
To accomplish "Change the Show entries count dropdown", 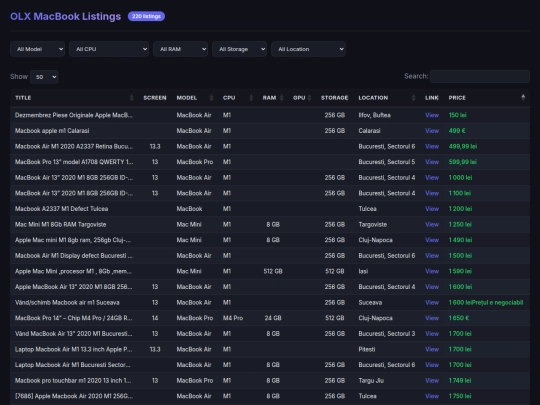I will [44, 77].
